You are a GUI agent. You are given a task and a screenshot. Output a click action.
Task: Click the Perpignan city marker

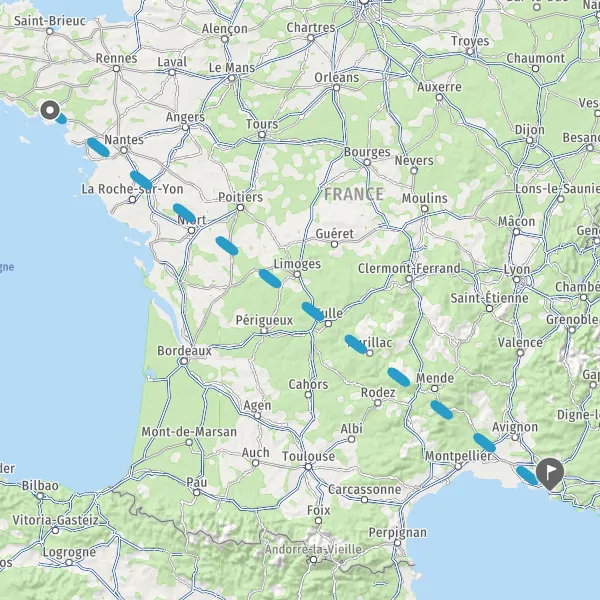pos(397,543)
